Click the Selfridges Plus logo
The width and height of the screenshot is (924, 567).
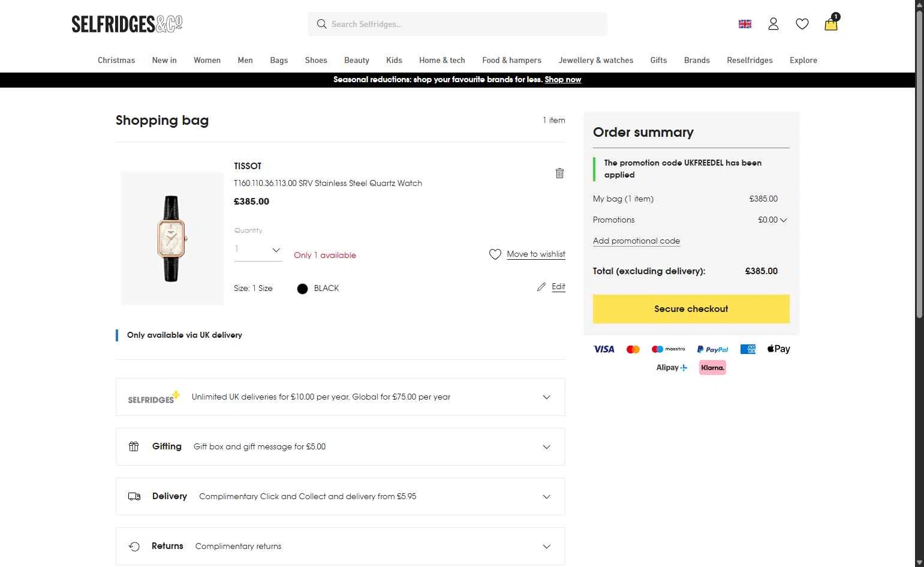154,397
